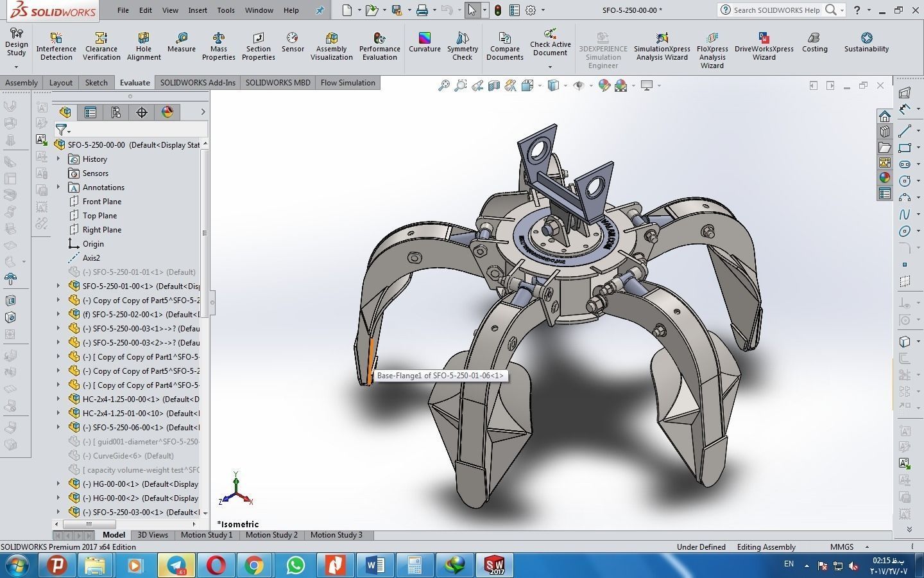Switch to the FeatureManager design tree tab
Viewport: 924px width, 578px height.
pos(65,112)
